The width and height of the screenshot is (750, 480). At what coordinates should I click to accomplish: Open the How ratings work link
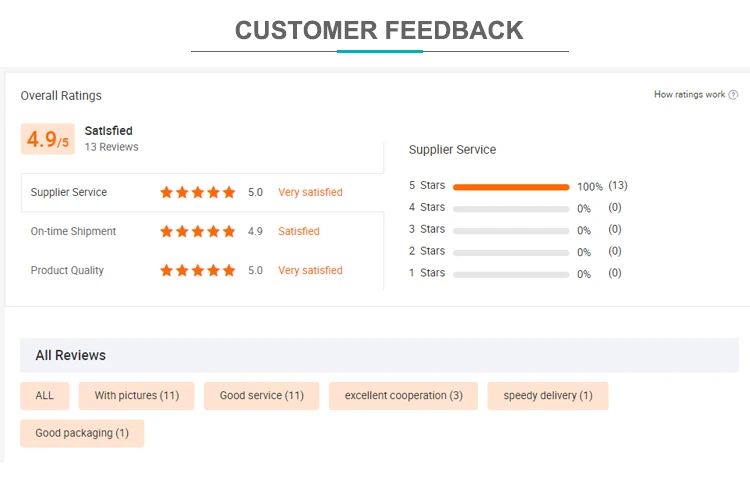[689, 95]
